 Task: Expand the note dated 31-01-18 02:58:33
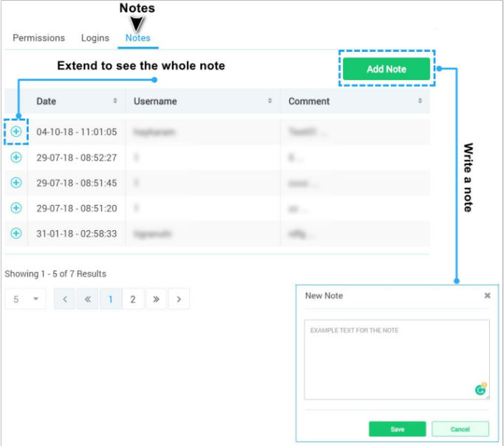tap(16, 233)
